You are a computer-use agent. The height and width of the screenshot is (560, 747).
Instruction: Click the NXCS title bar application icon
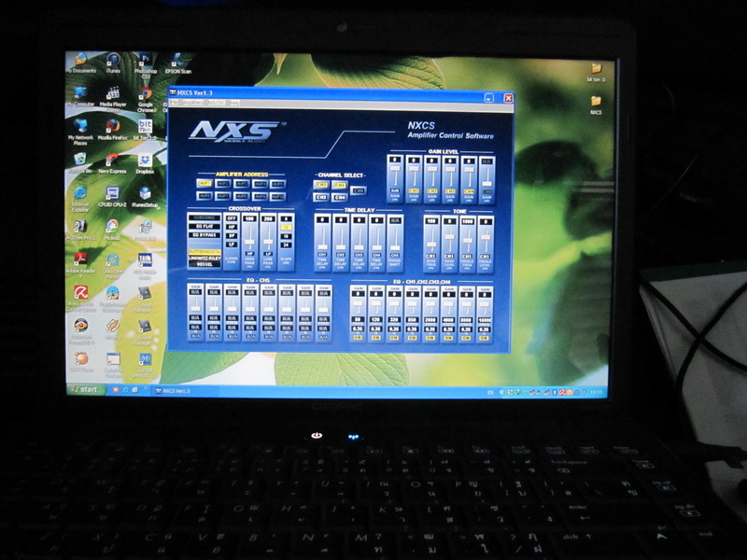pos(174,92)
